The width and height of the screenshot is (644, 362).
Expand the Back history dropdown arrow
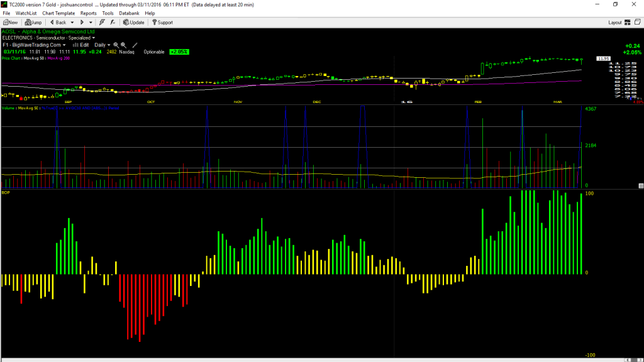(72, 23)
